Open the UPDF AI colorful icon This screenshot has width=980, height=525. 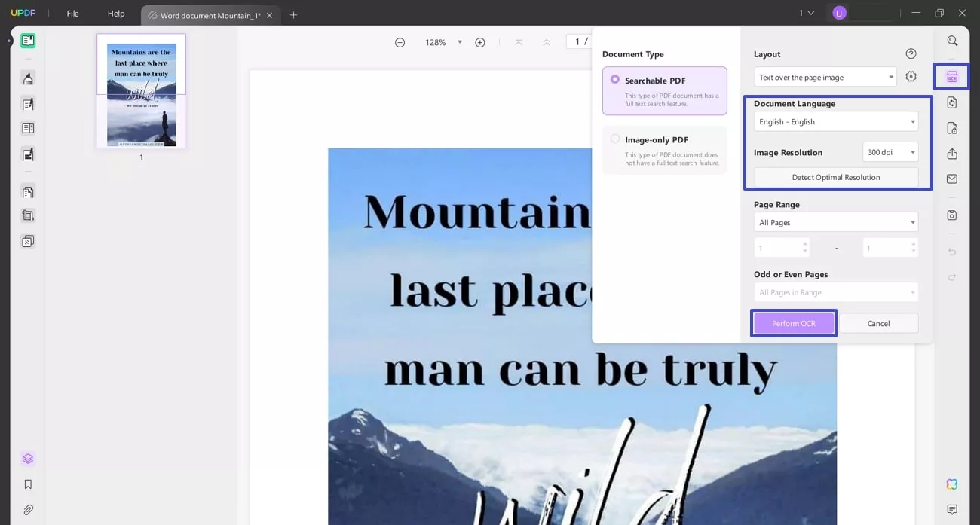952,484
